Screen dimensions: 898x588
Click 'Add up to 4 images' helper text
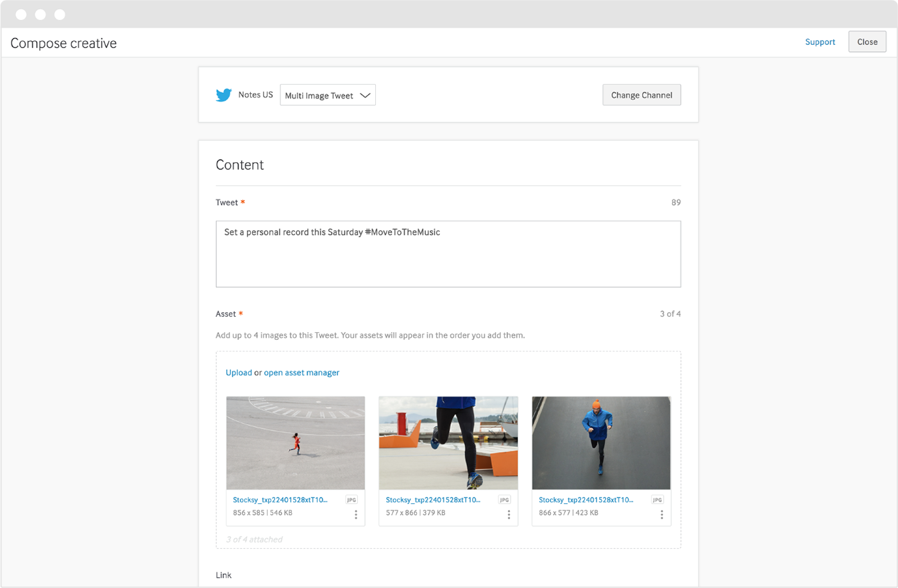pyautogui.click(x=370, y=335)
